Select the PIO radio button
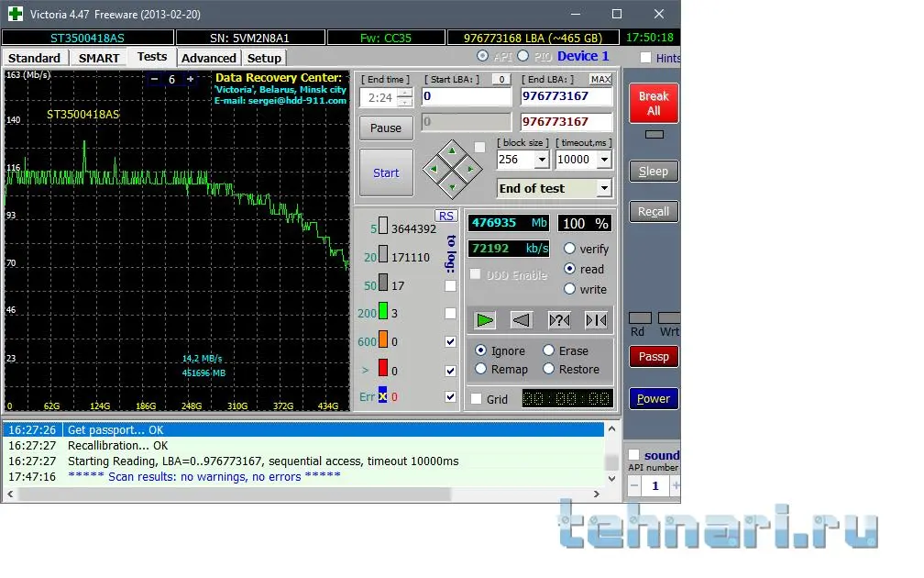924x578 pixels. point(522,55)
